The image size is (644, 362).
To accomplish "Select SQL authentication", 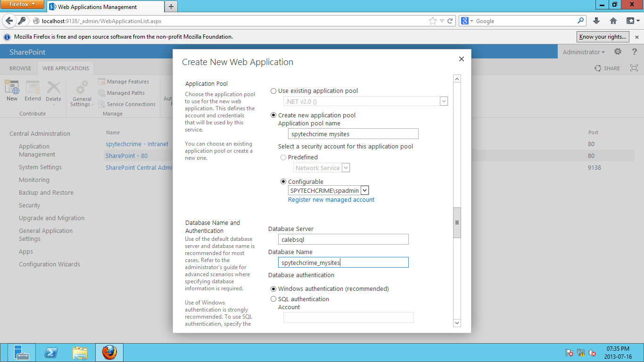I will pos(273,299).
